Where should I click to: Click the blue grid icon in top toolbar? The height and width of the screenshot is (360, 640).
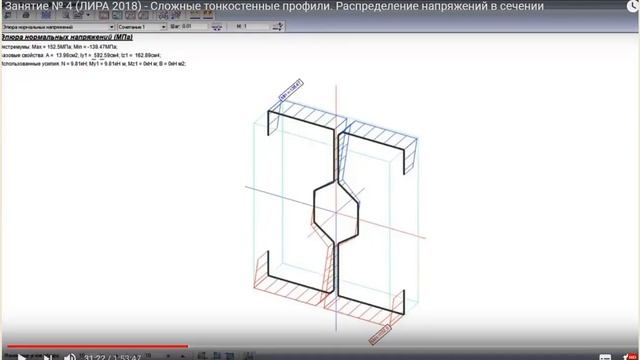46,16
